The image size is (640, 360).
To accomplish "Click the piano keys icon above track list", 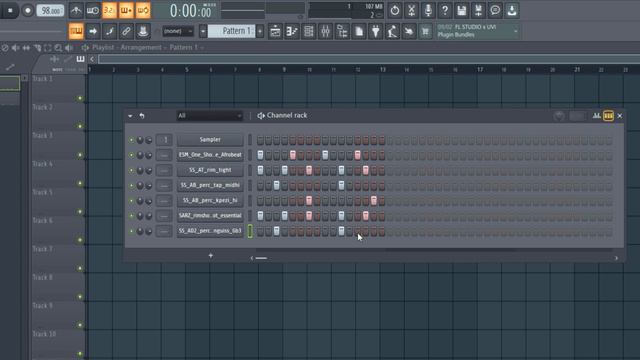I will [80, 59].
